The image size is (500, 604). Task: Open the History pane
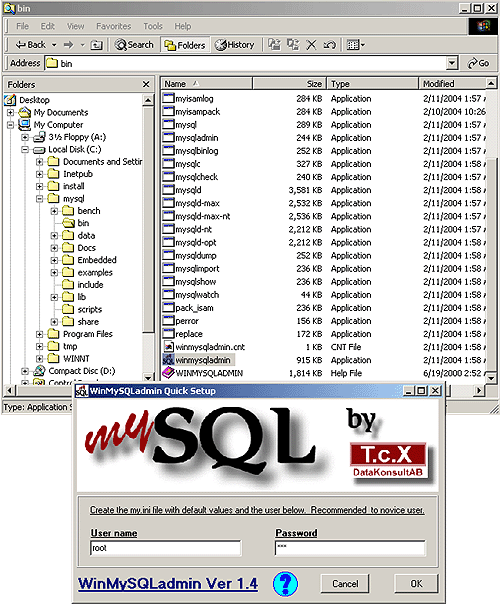pyautogui.click(x=235, y=45)
